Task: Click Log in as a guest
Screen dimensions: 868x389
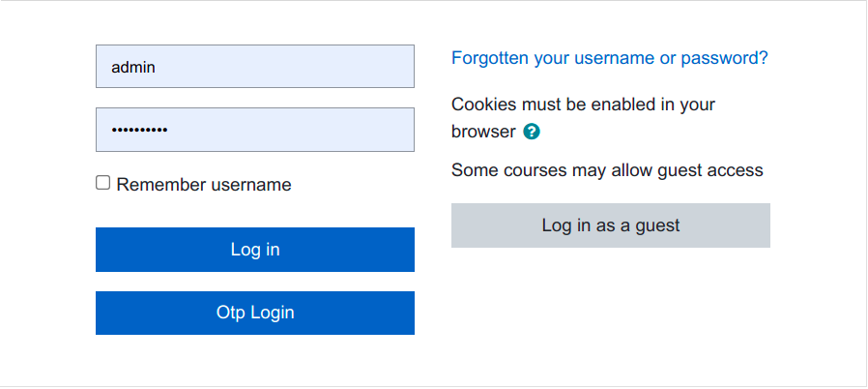Action: 611,225
